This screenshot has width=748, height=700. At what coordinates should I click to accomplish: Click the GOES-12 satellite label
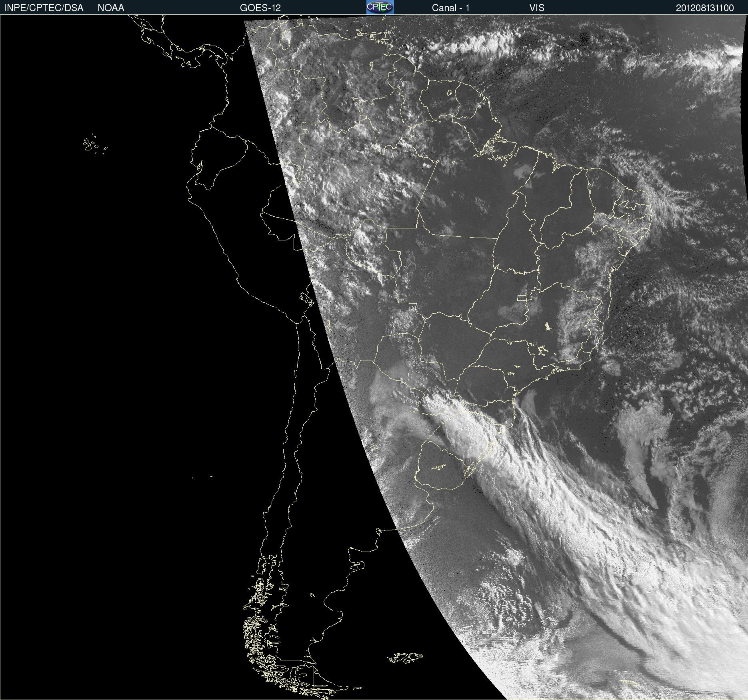[260, 8]
